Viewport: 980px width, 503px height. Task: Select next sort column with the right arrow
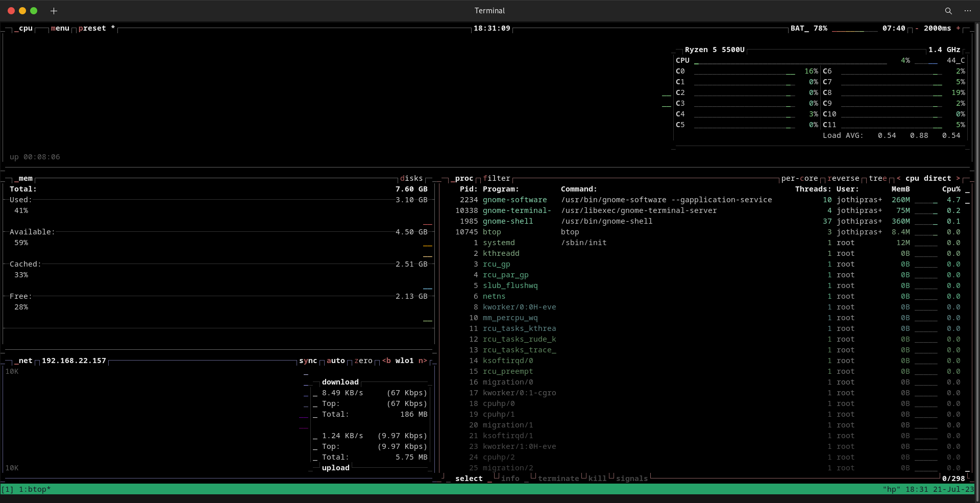[x=959, y=178]
